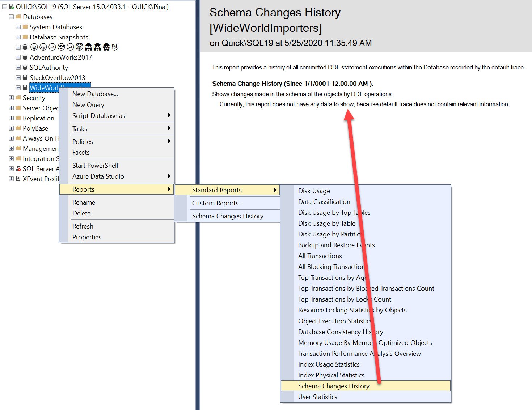Collapse the QUICK\SQL19 server node
The height and width of the screenshot is (410, 532).
pyautogui.click(x=4, y=7)
